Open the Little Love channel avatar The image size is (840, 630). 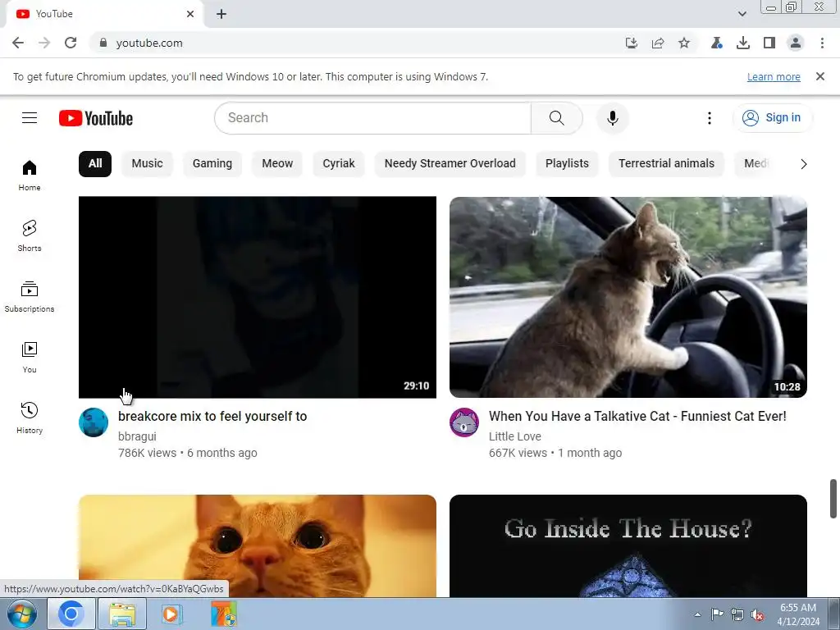coord(464,422)
